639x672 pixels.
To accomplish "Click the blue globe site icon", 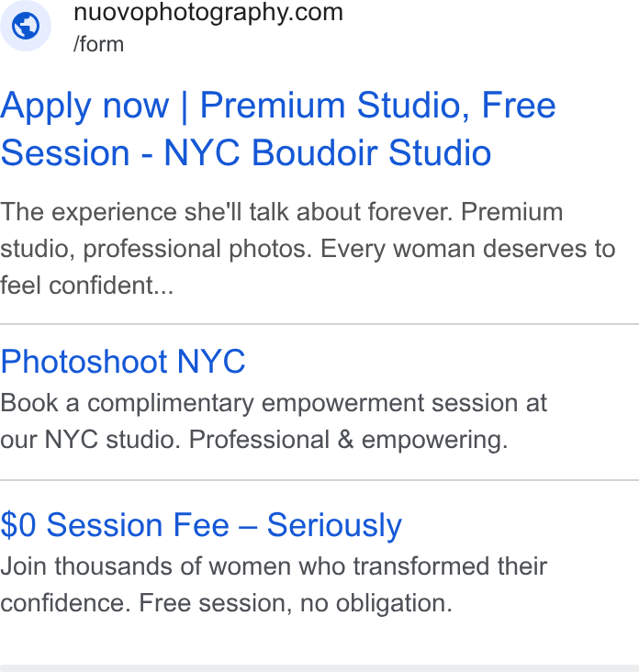I will coord(26,26).
